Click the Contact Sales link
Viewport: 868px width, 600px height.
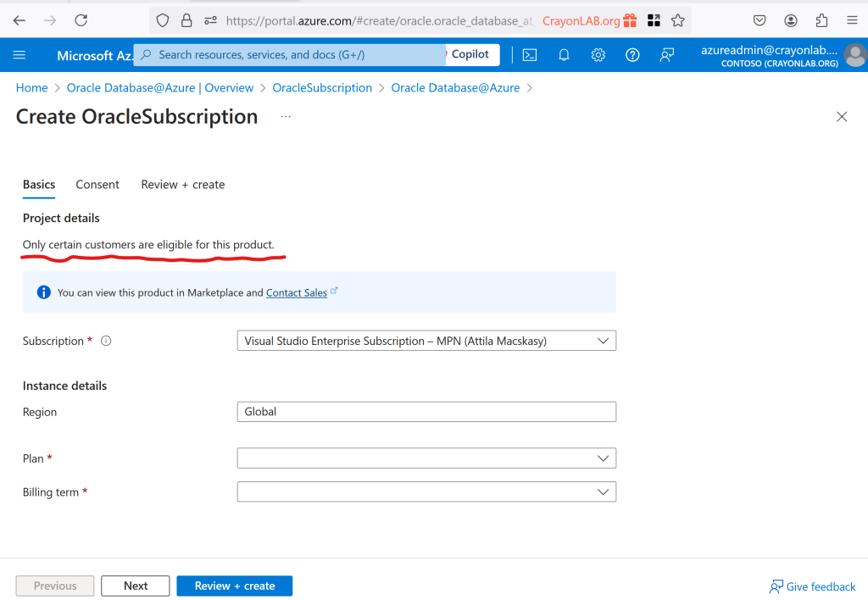click(297, 292)
